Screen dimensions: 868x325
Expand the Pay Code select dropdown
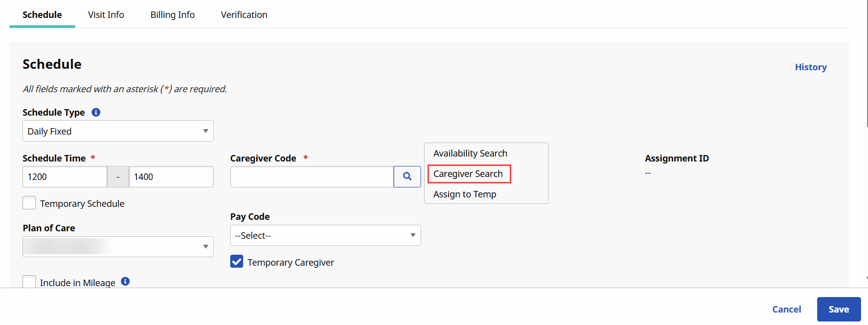325,235
